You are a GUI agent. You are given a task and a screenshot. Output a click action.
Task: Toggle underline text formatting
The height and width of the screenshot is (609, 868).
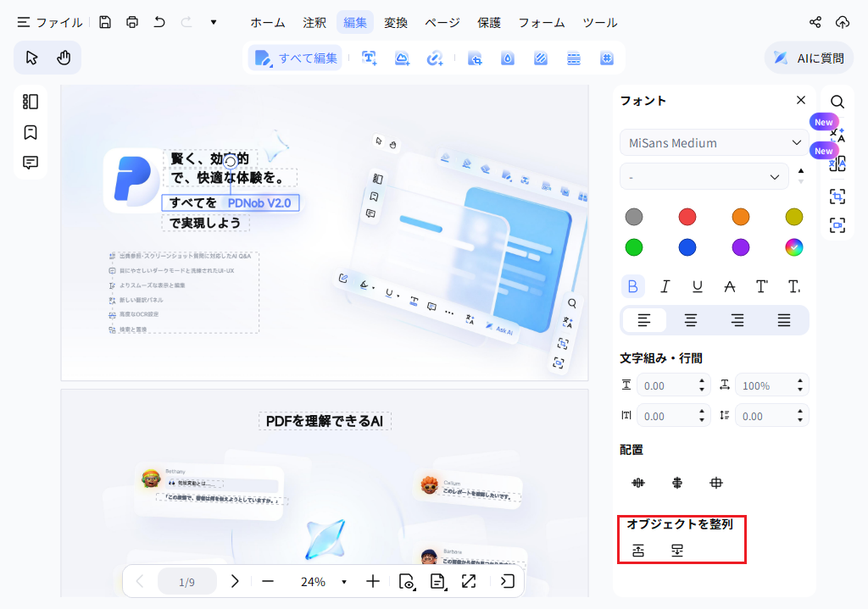point(698,286)
